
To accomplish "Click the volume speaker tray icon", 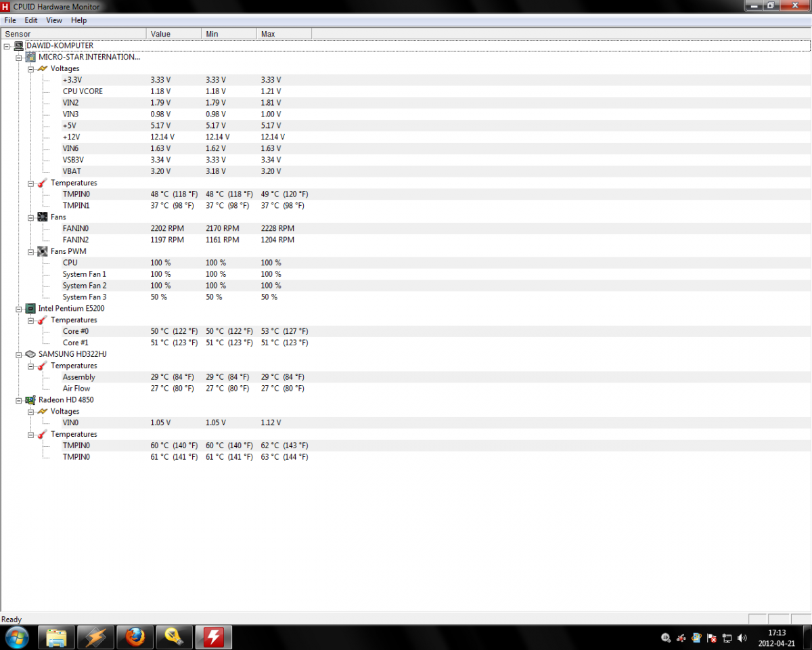I will click(742, 637).
